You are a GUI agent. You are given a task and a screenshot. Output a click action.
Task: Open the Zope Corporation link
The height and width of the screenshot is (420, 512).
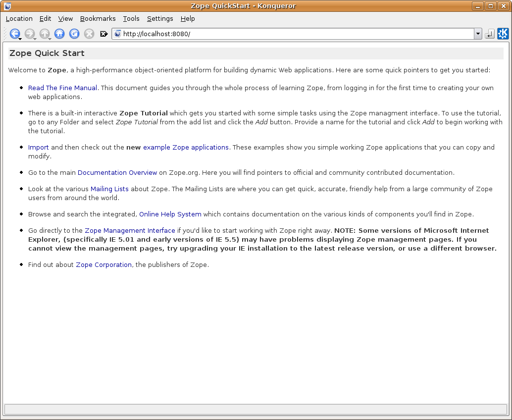pyautogui.click(x=104, y=264)
